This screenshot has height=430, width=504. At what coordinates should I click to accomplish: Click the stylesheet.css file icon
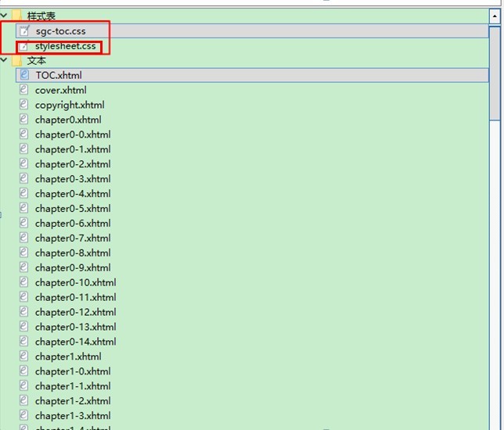pyautogui.click(x=24, y=46)
